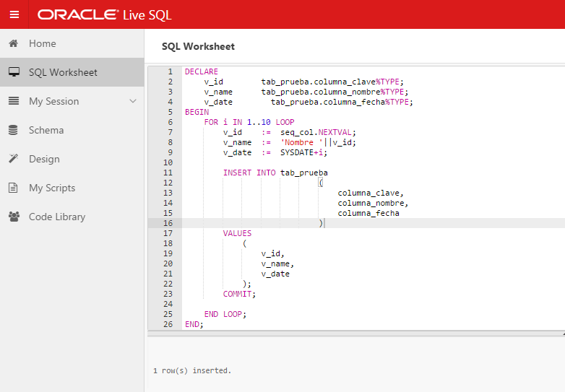Click tab_prueba.columna_fecha%TYPE on line 4
The image size is (565, 392).
click(342, 102)
